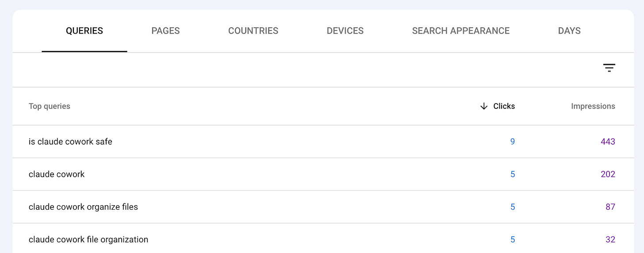Click the Top queries column header
This screenshot has width=644, height=253.
(x=50, y=106)
